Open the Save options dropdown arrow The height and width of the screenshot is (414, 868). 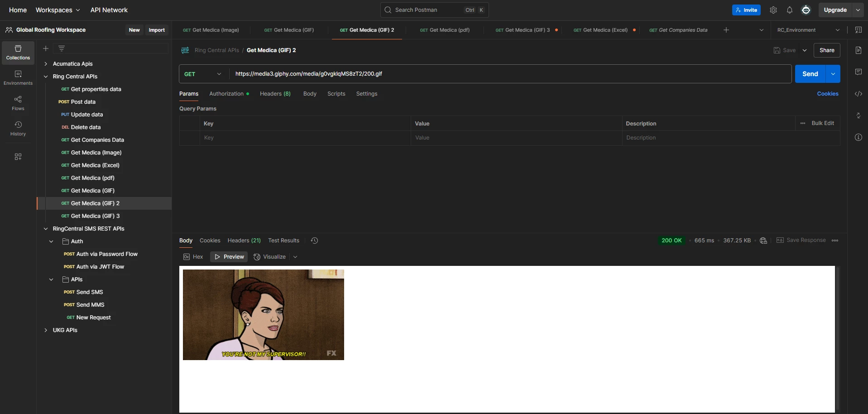(x=805, y=50)
